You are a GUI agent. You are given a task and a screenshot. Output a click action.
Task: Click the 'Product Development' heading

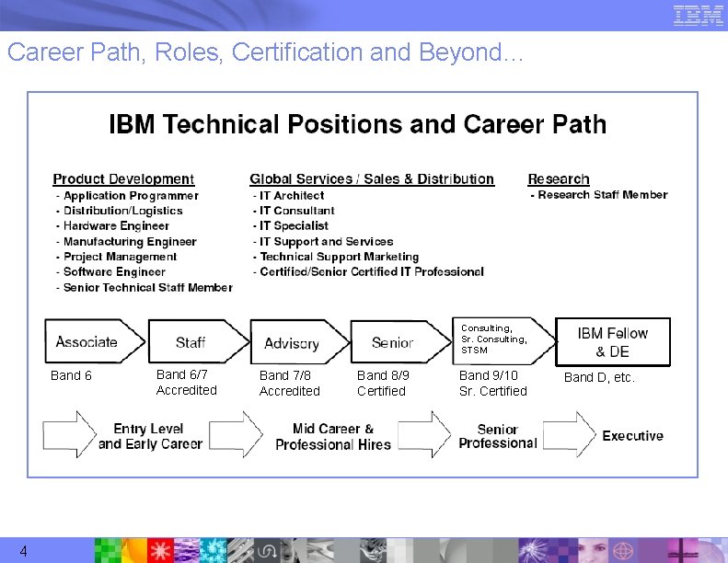tap(123, 178)
